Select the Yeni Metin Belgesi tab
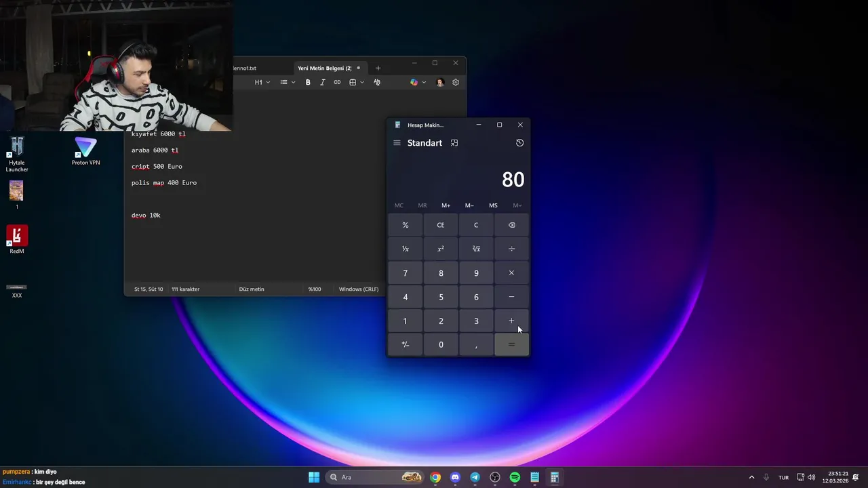Screen dimensions: 868x488 pos(330,68)
